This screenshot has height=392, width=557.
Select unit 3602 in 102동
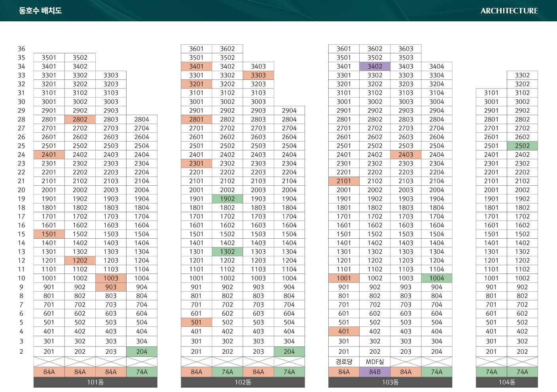point(227,49)
